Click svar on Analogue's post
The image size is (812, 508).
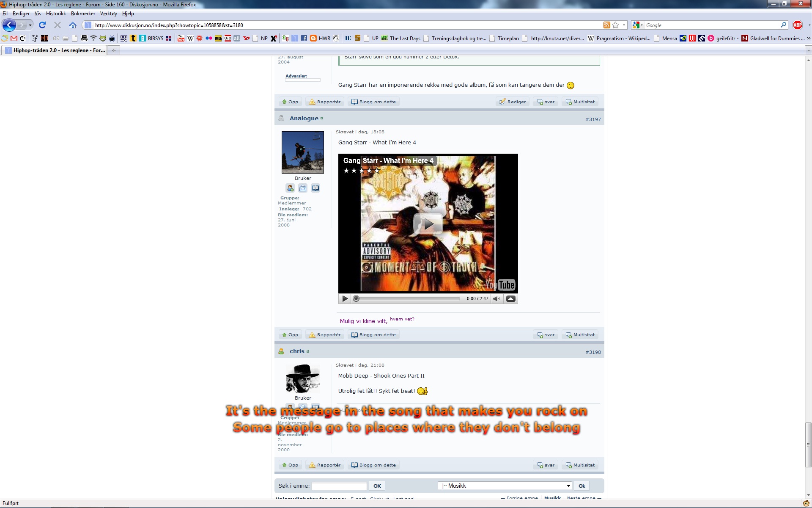(x=546, y=335)
